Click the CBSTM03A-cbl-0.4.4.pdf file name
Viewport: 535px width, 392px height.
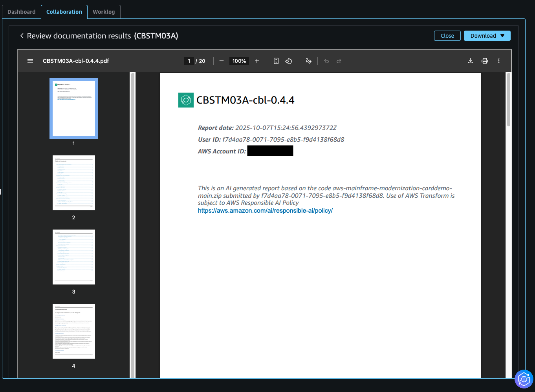pos(76,61)
